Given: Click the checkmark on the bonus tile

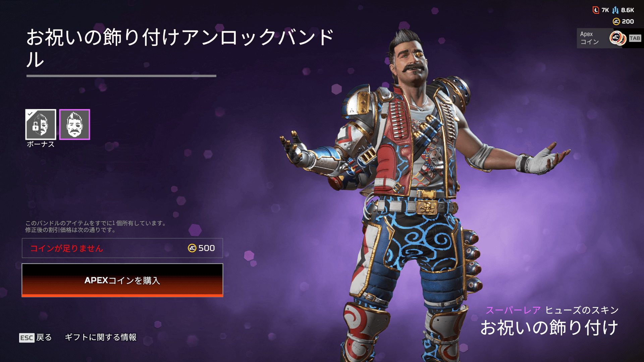Looking at the screenshot, I should 30,114.
